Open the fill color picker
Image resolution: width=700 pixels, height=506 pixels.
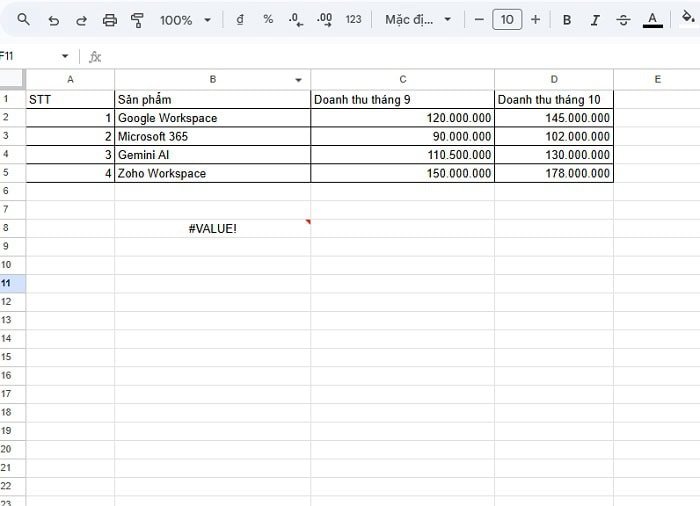pyautogui.click(x=688, y=19)
